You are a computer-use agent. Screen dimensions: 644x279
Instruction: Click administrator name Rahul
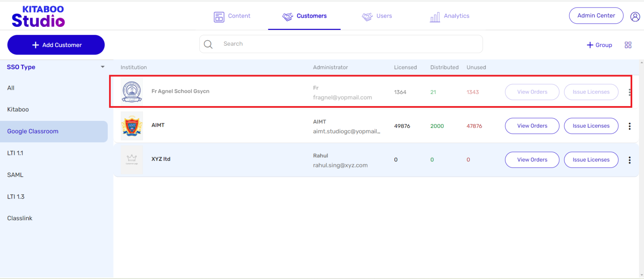pos(321,156)
